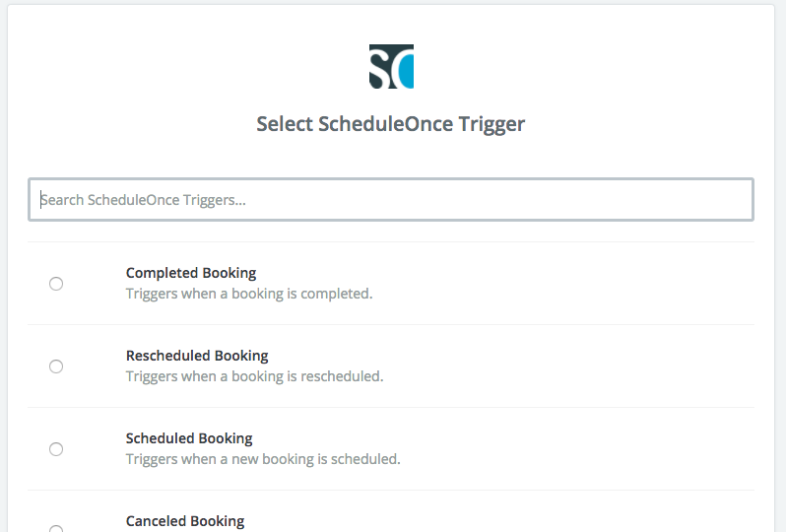Image resolution: width=786 pixels, height=532 pixels.
Task: Select the Canceled Booking radio button
Action: coord(56,528)
